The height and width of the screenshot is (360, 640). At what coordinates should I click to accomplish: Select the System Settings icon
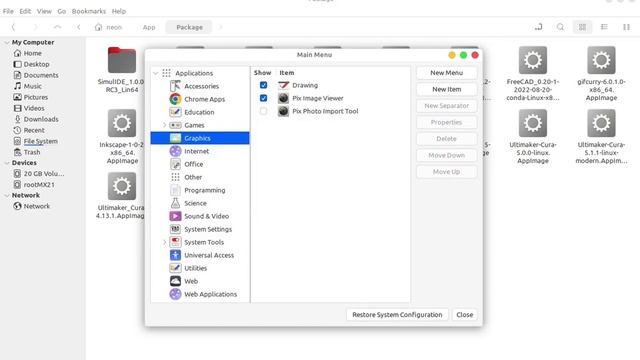tap(175, 229)
